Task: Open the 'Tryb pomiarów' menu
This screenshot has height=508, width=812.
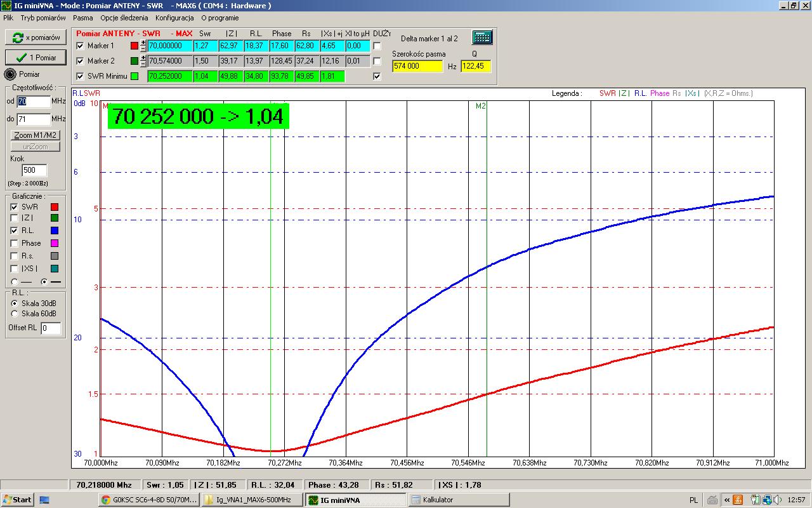Action: [x=43, y=18]
